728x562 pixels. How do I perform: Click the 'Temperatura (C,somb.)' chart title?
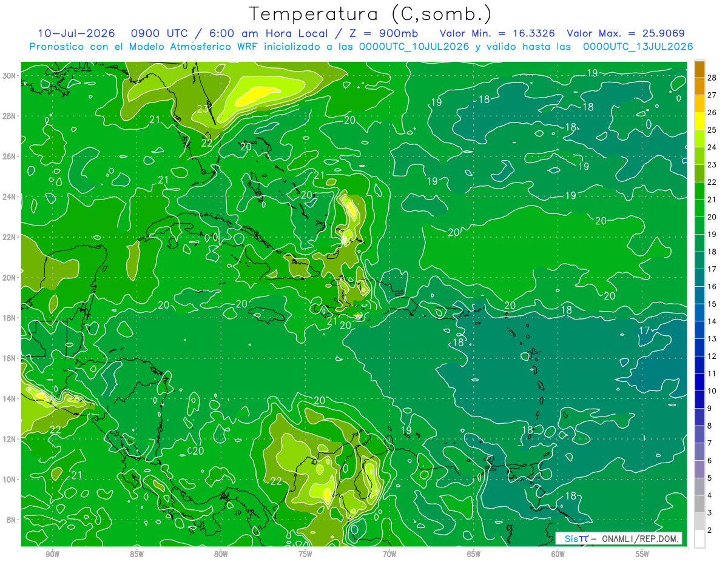click(x=371, y=14)
